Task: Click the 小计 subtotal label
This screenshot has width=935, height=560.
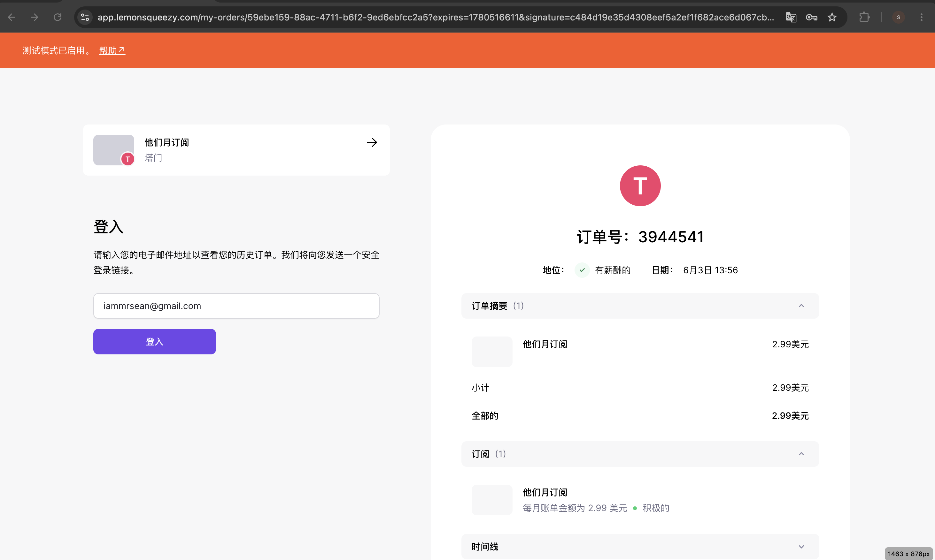Action: [x=480, y=388]
